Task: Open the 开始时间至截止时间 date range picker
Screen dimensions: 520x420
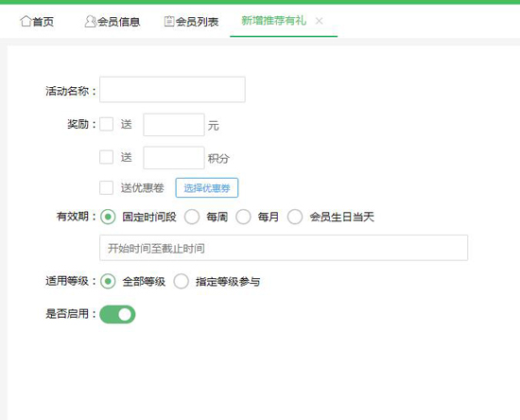Action: pyautogui.click(x=284, y=248)
